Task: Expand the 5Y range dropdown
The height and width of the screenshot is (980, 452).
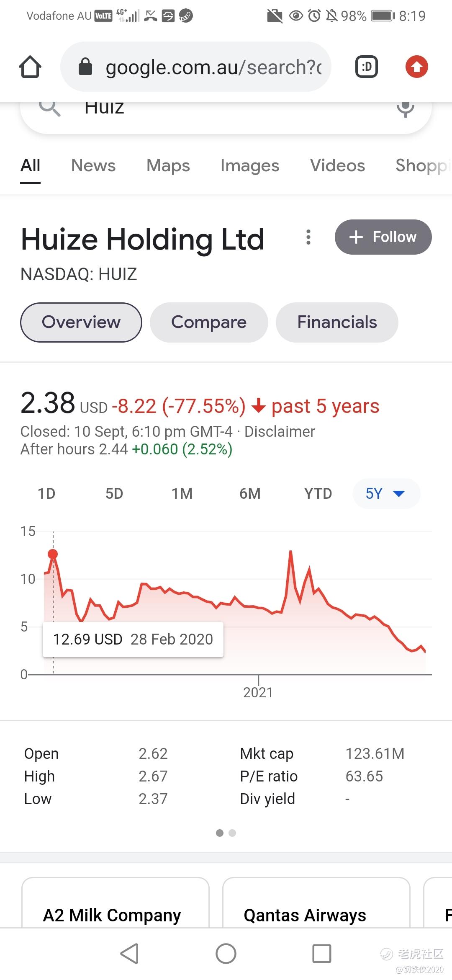Action: coord(386,494)
